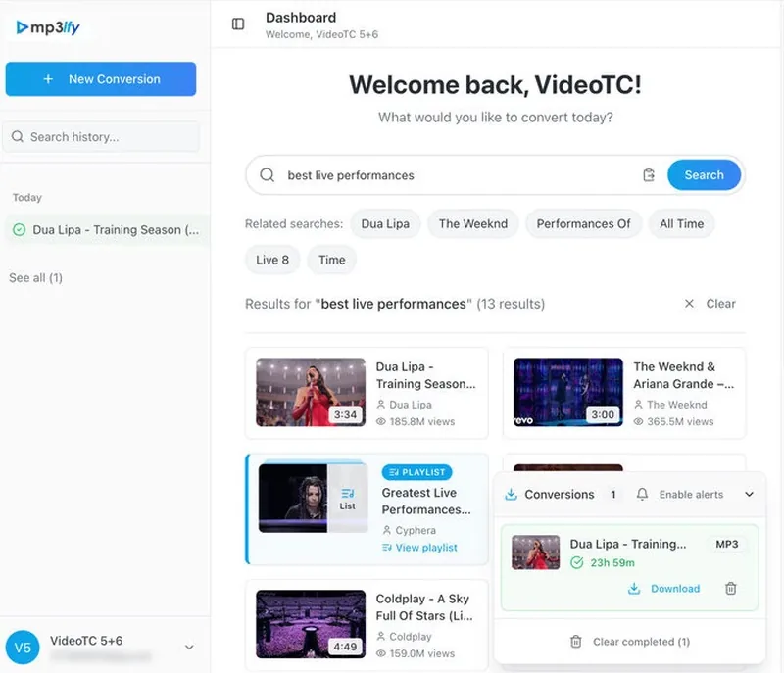The width and height of the screenshot is (784, 673).
Task: Click the Cyphera channel name
Action: [x=416, y=530]
